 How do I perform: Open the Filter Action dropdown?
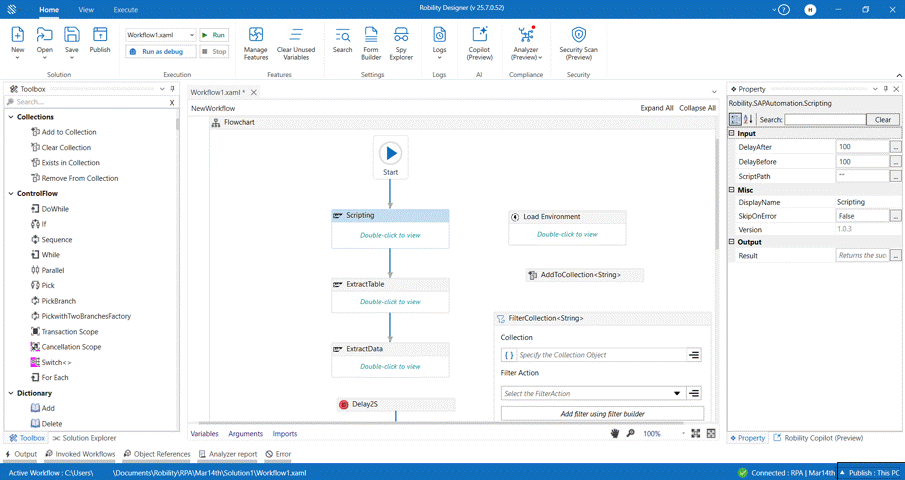pos(677,393)
